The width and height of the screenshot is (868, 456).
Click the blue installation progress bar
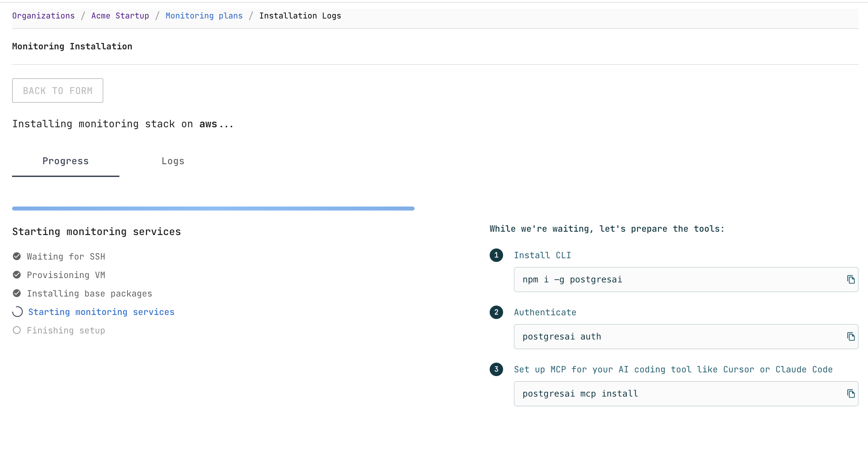[x=212, y=209]
